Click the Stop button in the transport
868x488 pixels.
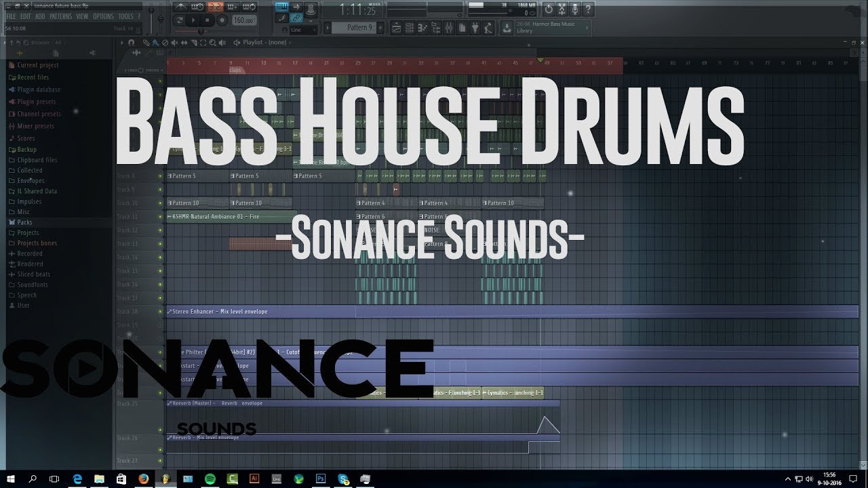208,20
